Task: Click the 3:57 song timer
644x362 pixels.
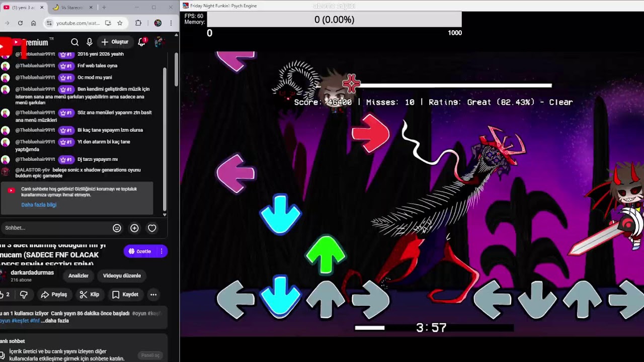Action: [x=431, y=328]
